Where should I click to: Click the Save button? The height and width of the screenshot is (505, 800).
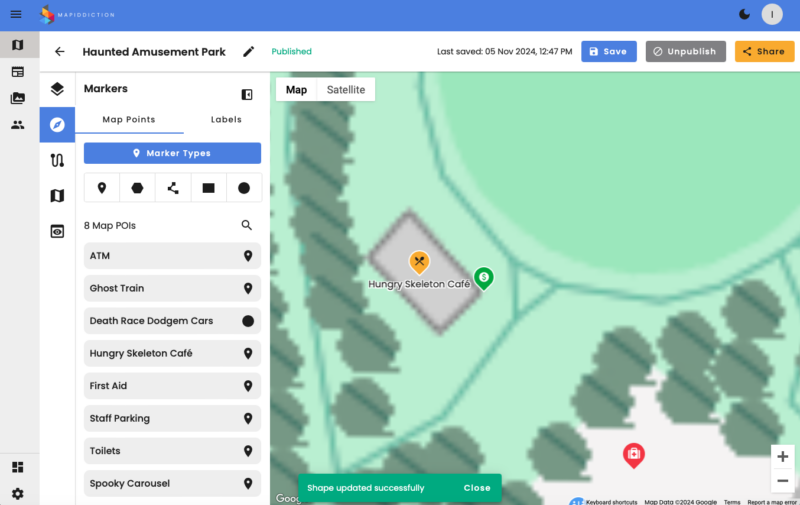point(608,52)
